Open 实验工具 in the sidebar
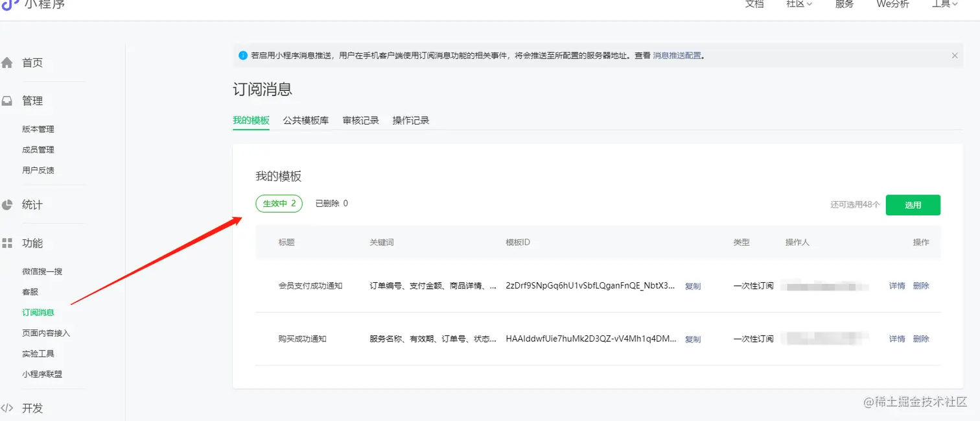Image resolution: width=980 pixels, height=421 pixels. point(38,354)
